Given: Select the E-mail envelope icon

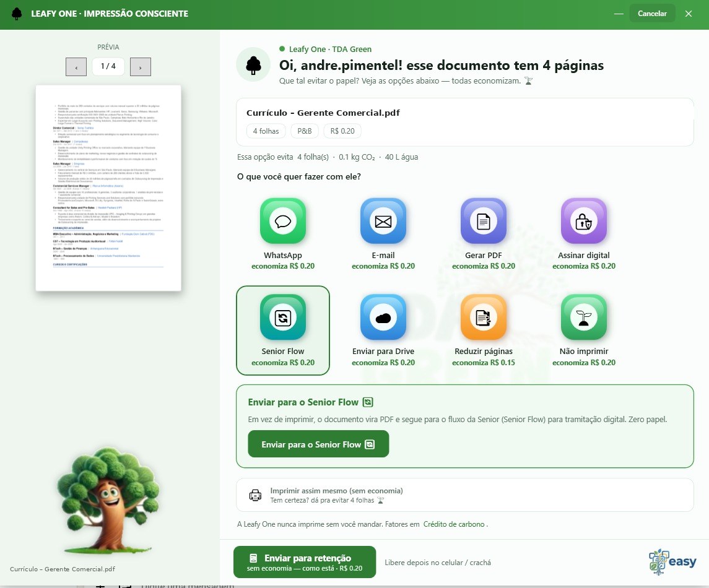Looking at the screenshot, I should [x=383, y=221].
